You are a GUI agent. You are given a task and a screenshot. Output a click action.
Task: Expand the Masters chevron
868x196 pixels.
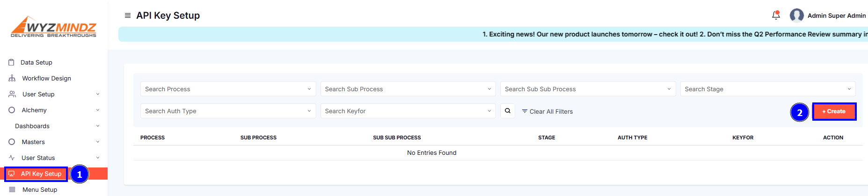tap(98, 142)
